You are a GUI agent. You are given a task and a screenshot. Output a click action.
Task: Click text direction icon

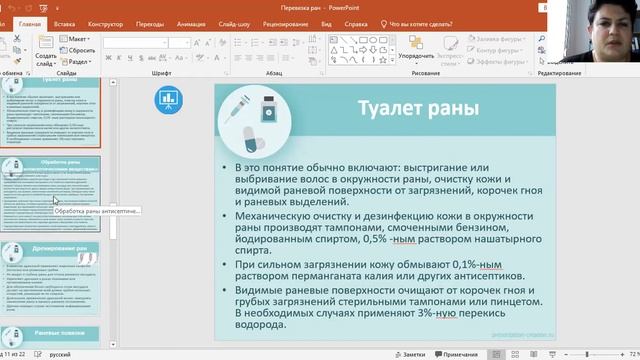pyautogui.click(x=313, y=39)
